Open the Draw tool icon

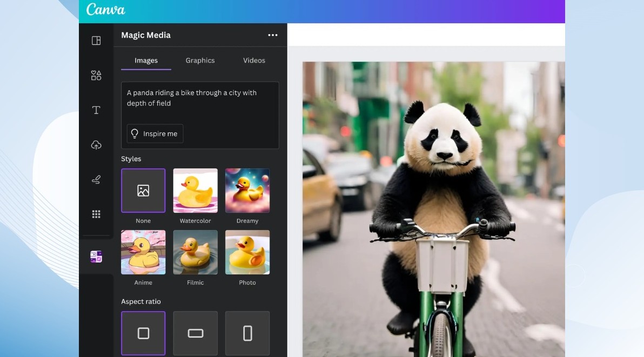[x=96, y=180]
